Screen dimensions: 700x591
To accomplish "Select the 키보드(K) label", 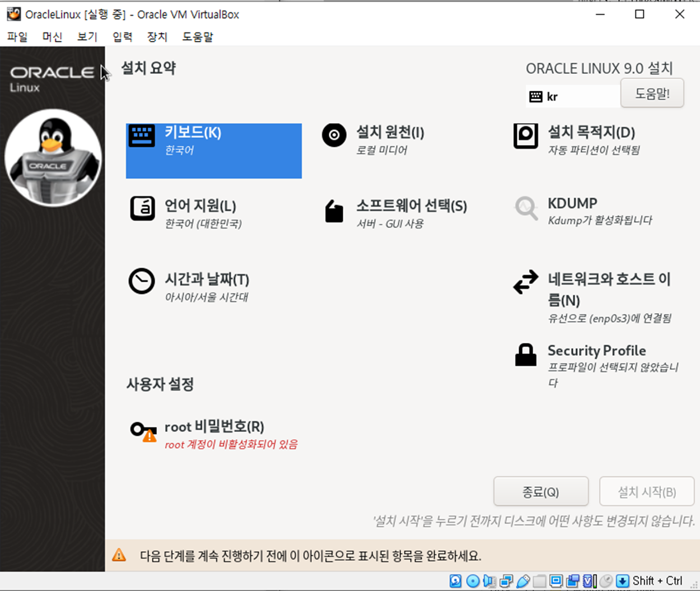I will coord(193,132).
